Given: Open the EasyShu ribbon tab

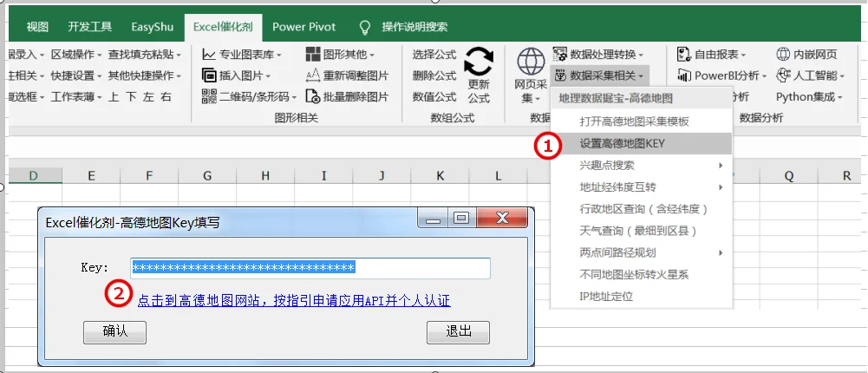Looking at the screenshot, I should coord(153,27).
